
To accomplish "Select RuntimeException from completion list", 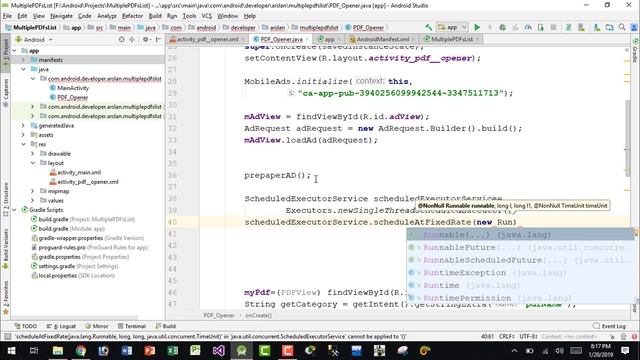I will coord(520,273).
